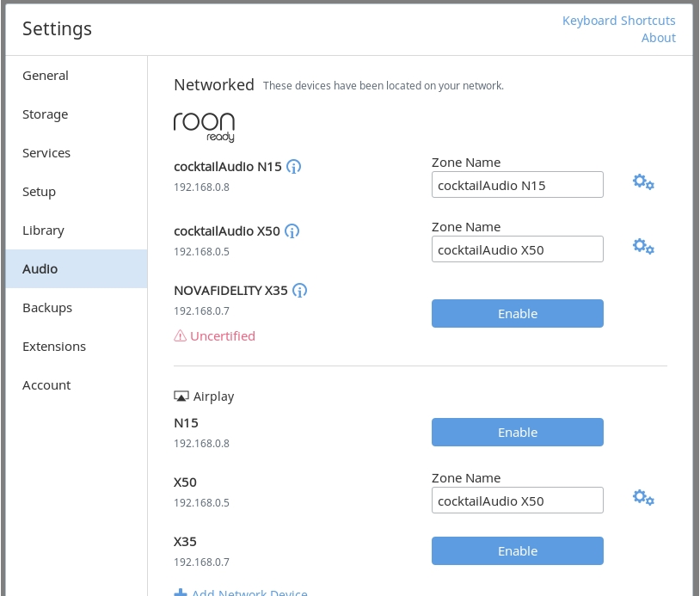700x596 pixels.
Task: Click the Uncertified warning icon
Action: 180,335
